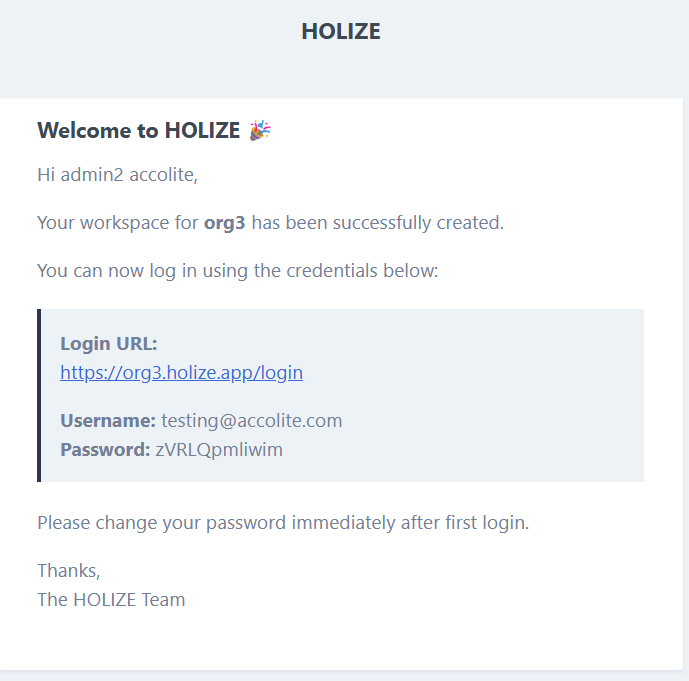Viewport: 689px width, 681px height.
Task: Click the words 'Your workspace for'
Action: click(x=118, y=223)
